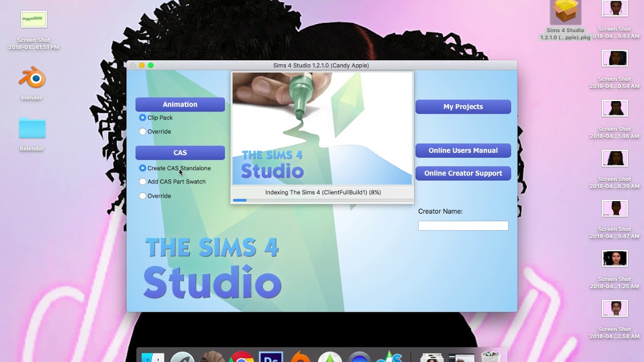644x362 pixels.
Task: Open the Trash in the dock
Action: [491, 356]
